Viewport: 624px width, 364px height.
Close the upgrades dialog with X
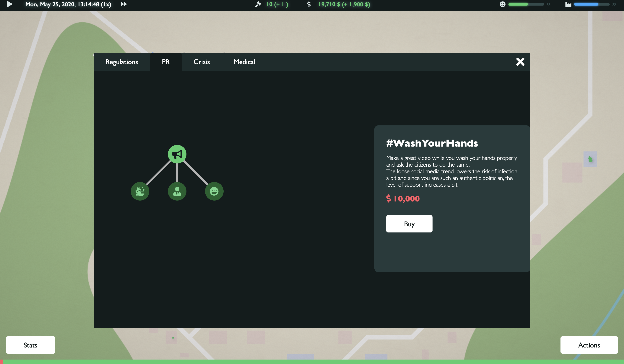click(x=520, y=62)
